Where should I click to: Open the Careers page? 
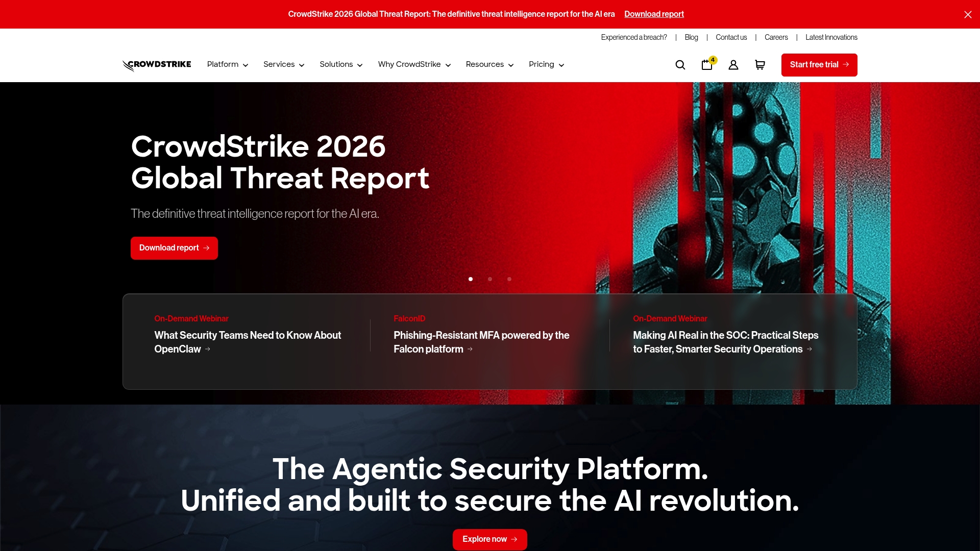776,37
